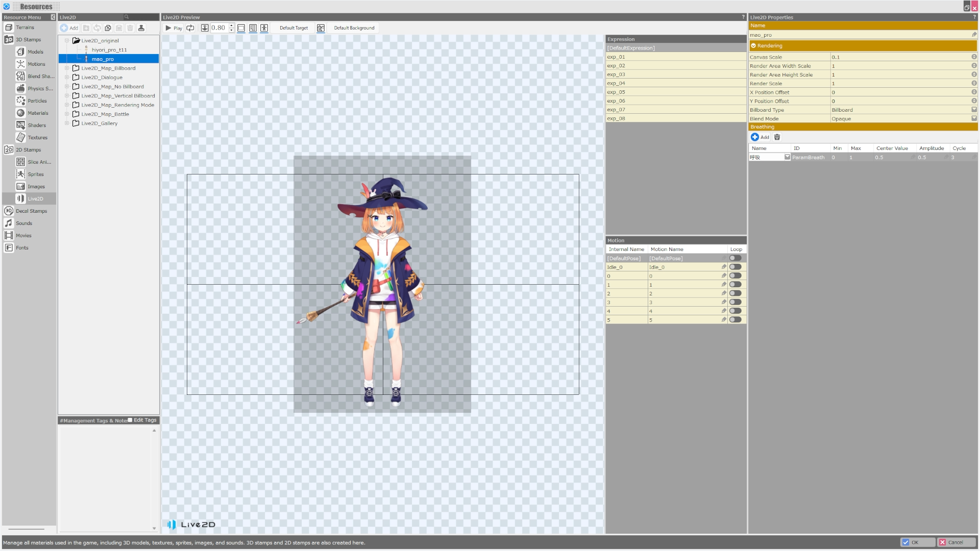
Task: Click the Shaders icon
Action: (x=20, y=126)
